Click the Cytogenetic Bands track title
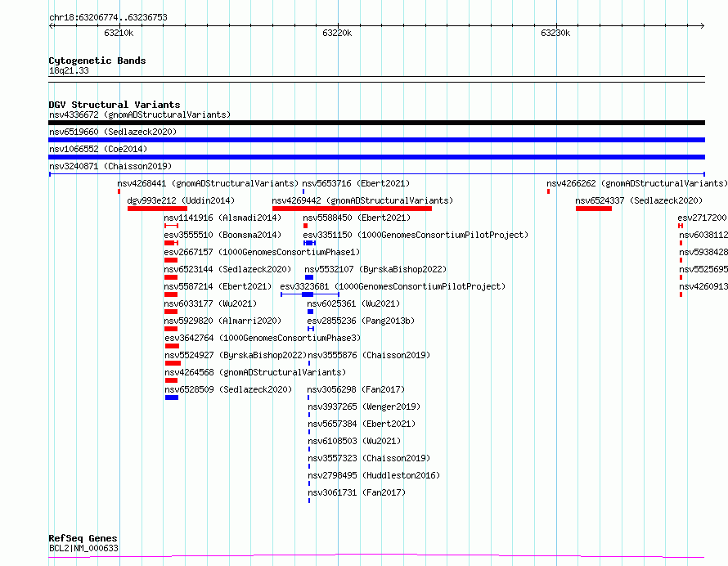 (x=97, y=61)
